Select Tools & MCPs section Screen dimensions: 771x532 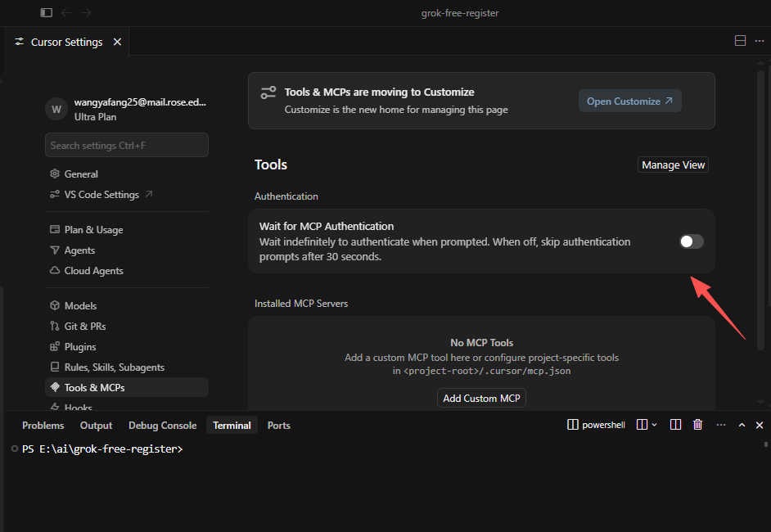pyautogui.click(x=126, y=387)
